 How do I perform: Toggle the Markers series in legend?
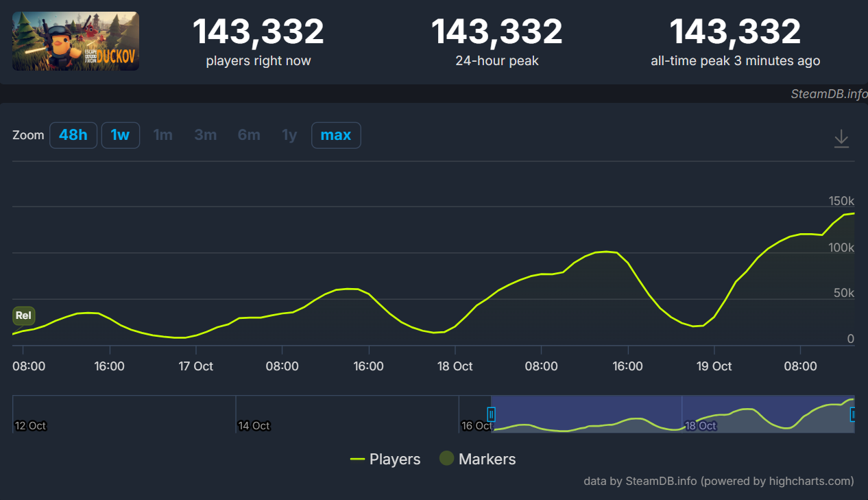(x=477, y=459)
